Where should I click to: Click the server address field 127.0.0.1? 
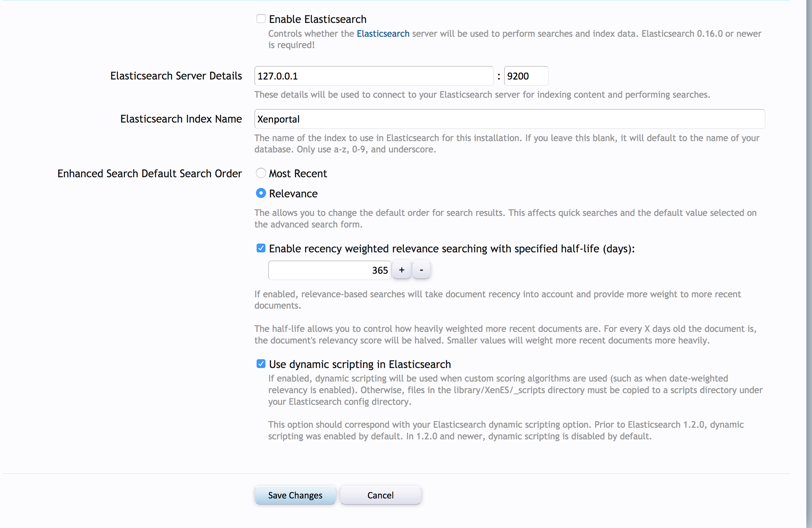click(x=373, y=76)
